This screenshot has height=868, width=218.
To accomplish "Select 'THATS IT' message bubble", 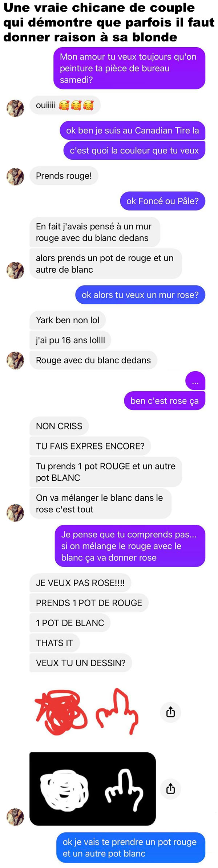I will click(55, 643).
